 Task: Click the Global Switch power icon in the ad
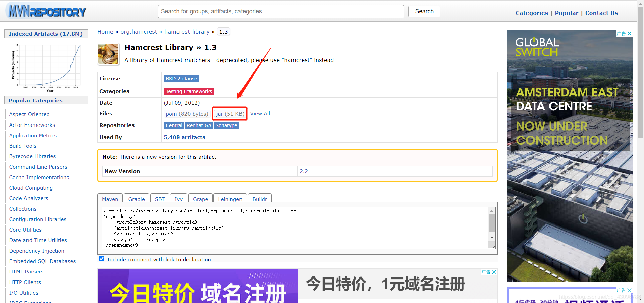coord(583,219)
